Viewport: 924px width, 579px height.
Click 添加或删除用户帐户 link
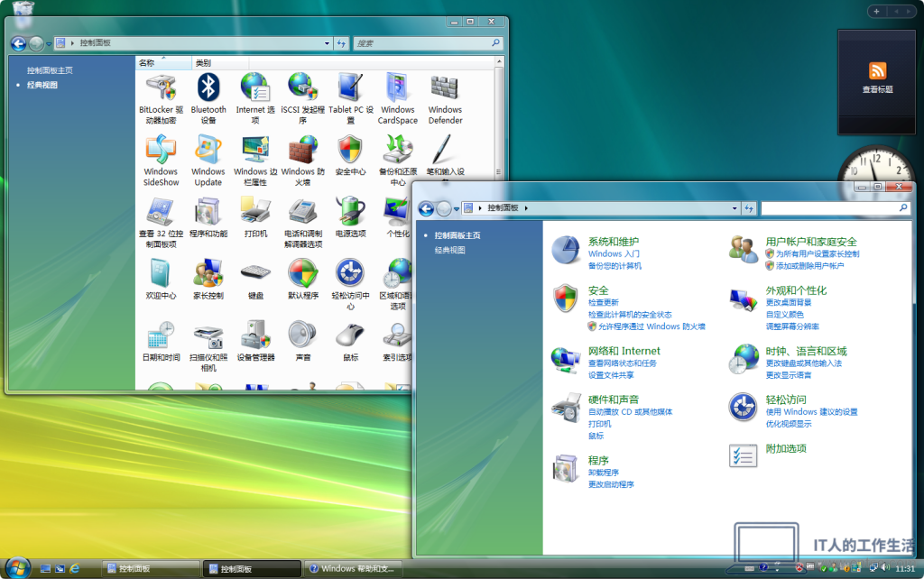coord(809,266)
